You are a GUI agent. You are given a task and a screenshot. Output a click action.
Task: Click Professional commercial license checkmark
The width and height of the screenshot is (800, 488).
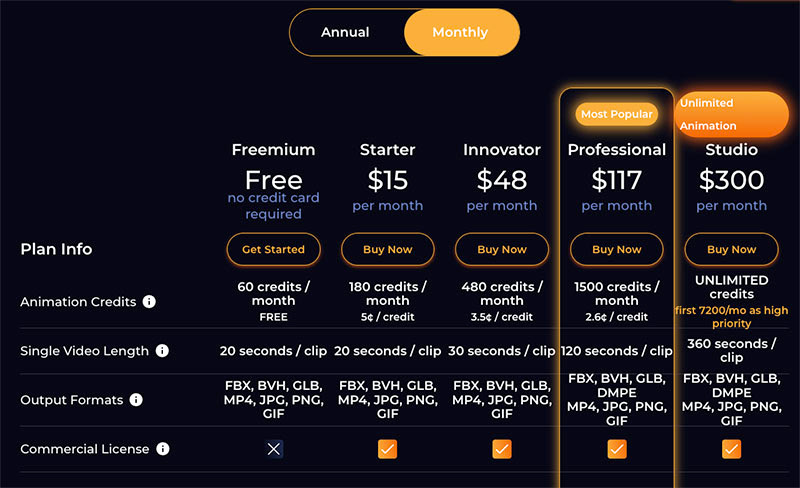click(x=617, y=449)
